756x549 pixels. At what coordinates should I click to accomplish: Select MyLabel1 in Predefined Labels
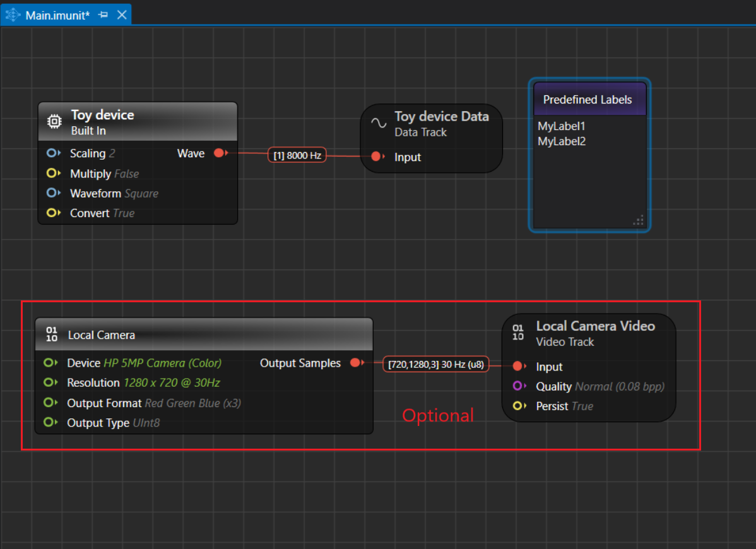[562, 126]
